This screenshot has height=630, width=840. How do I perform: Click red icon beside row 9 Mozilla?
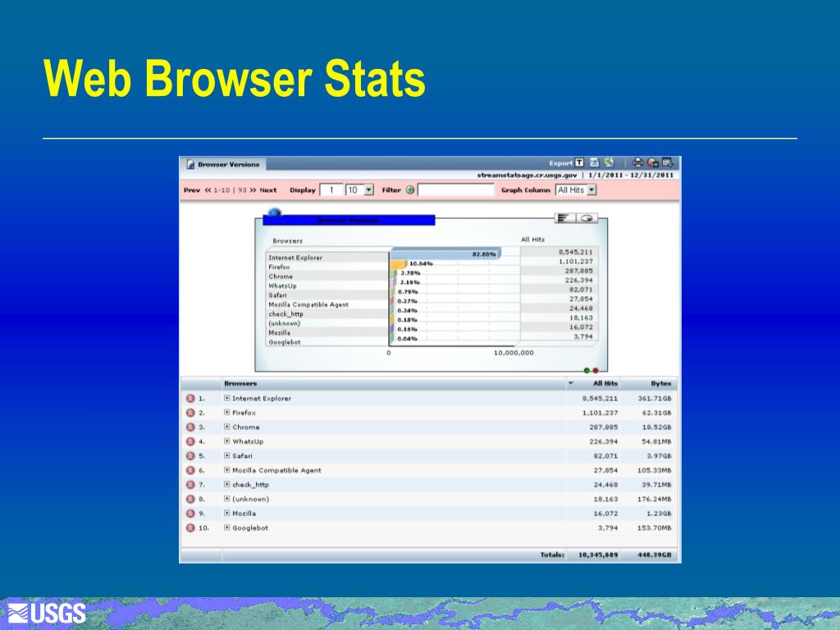[x=190, y=514]
